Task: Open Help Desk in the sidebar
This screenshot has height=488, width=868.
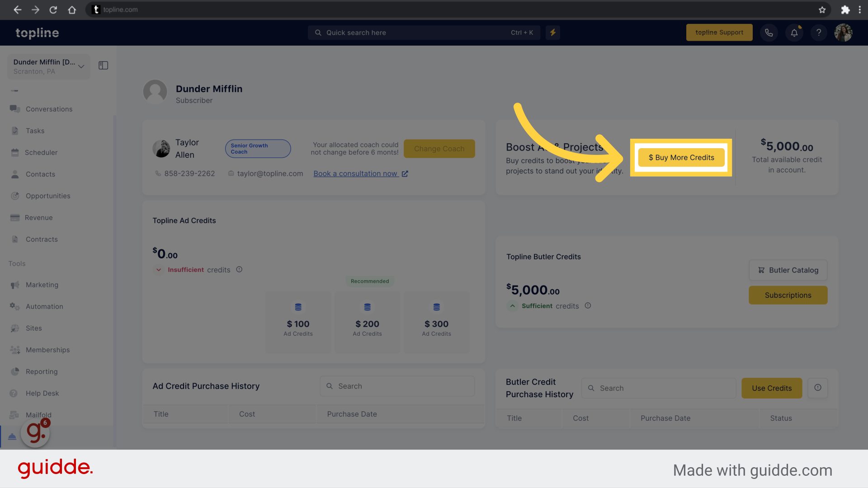Action: tap(42, 393)
